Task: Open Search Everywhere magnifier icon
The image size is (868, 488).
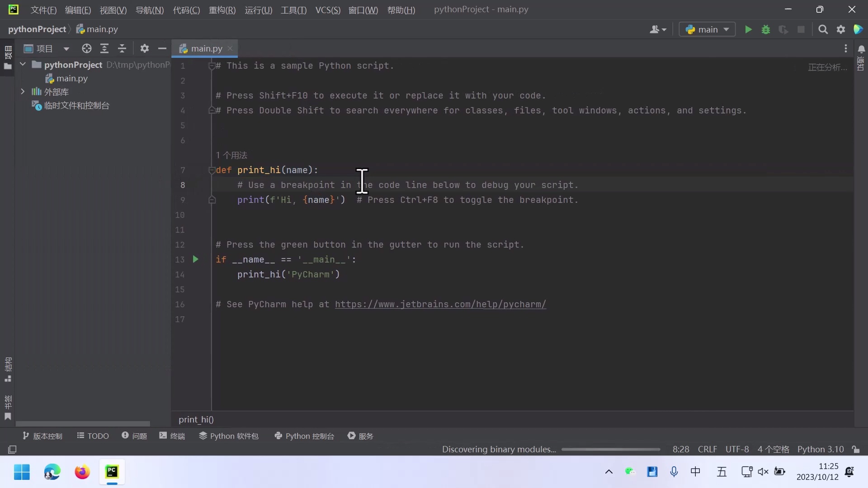Action: [823, 29]
